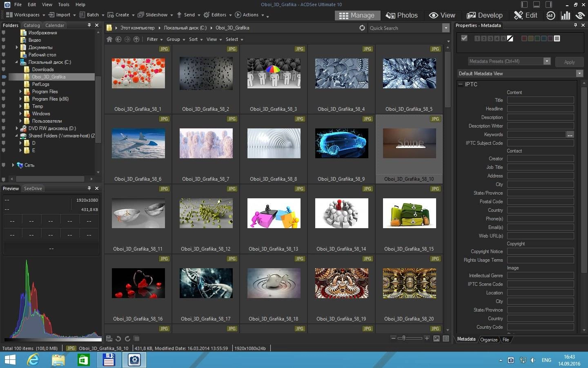
Task: Apply the blue color label swatch
Action: coord(543,38)
